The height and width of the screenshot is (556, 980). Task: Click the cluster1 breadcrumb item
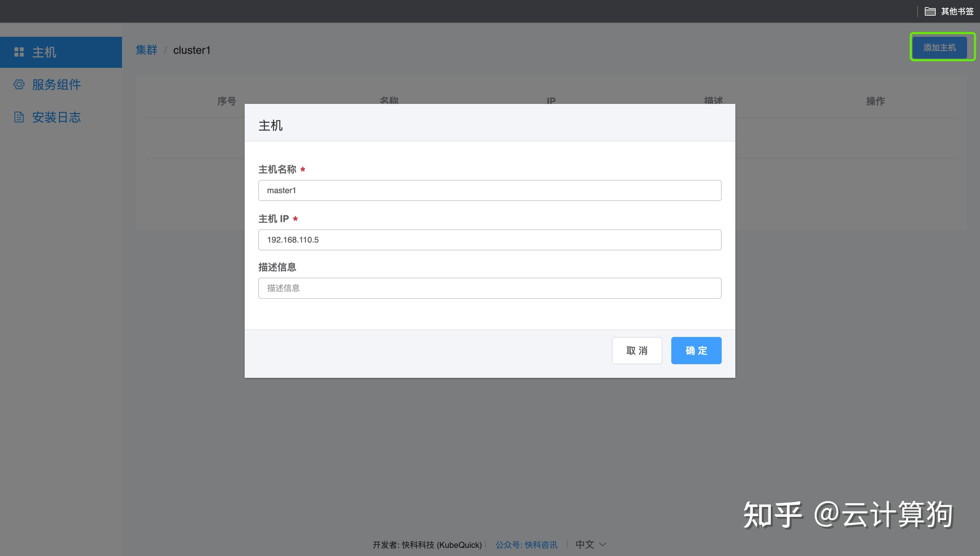192,50
